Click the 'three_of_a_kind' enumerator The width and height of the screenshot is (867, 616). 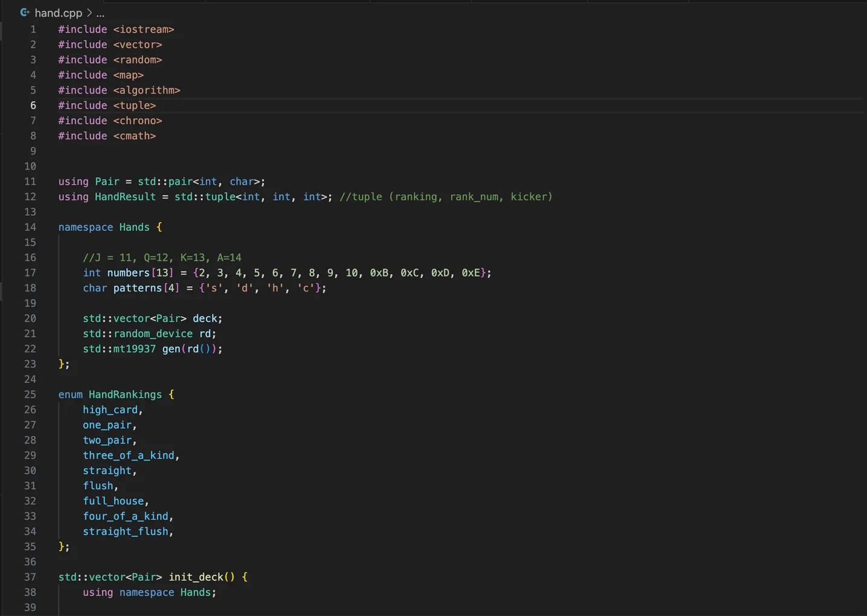point(129,456)
